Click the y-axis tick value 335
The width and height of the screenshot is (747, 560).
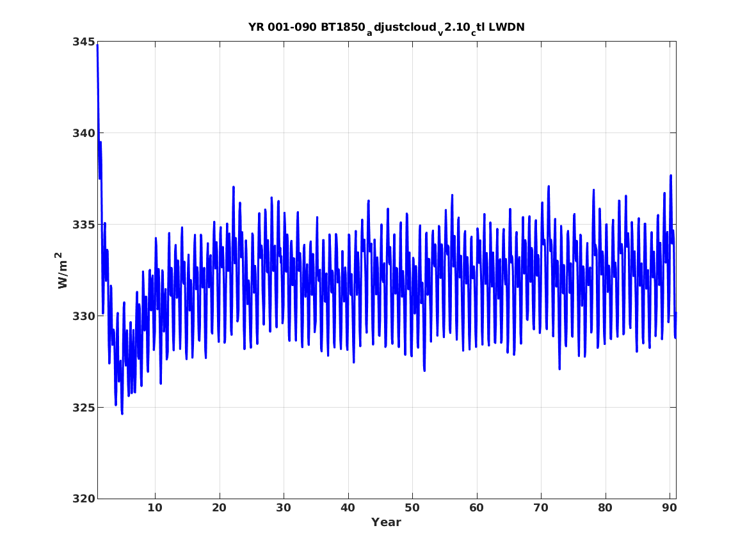point(84,224)
